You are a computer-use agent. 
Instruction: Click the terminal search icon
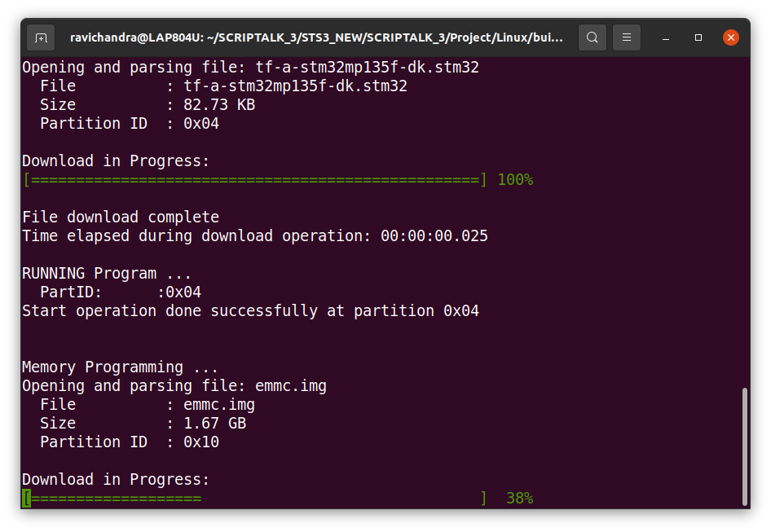point(593,37)
